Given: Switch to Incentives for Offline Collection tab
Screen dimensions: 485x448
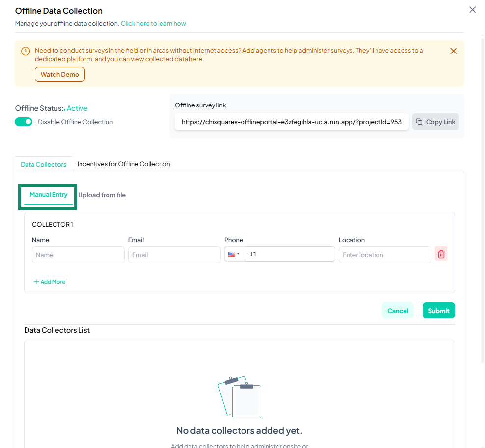Looking at the screenshot, I should click(124, 164).
